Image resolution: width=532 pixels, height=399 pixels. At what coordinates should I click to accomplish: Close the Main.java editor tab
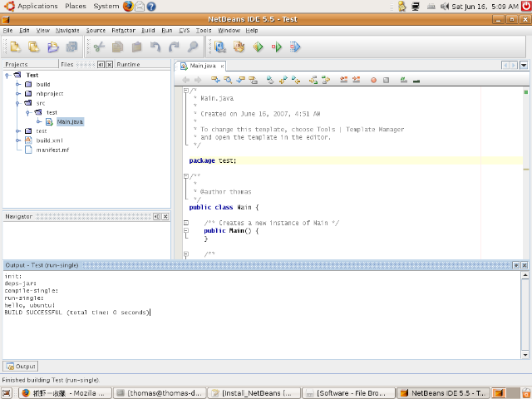tap(222, 66)
